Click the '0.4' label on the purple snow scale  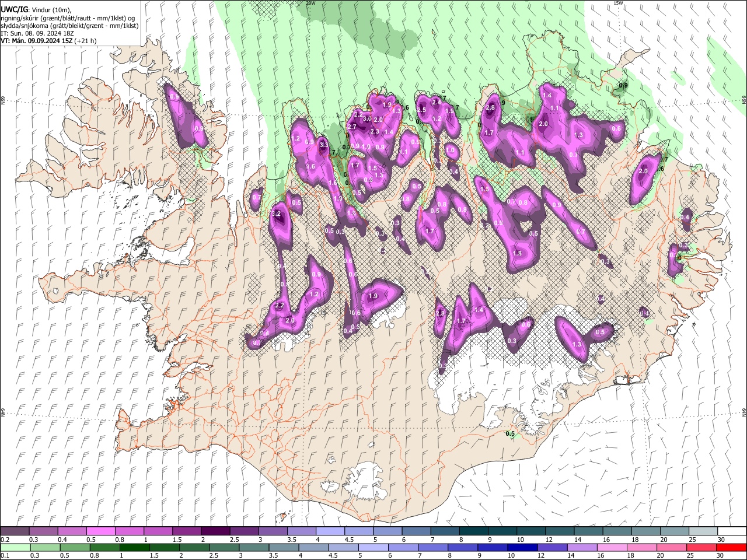coord(62,540)
